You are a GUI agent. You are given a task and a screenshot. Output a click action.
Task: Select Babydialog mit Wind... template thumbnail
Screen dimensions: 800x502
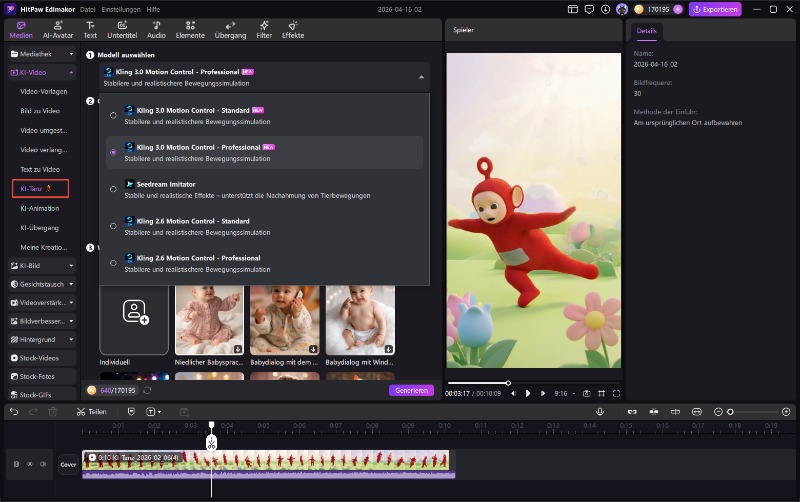(360, 320)
